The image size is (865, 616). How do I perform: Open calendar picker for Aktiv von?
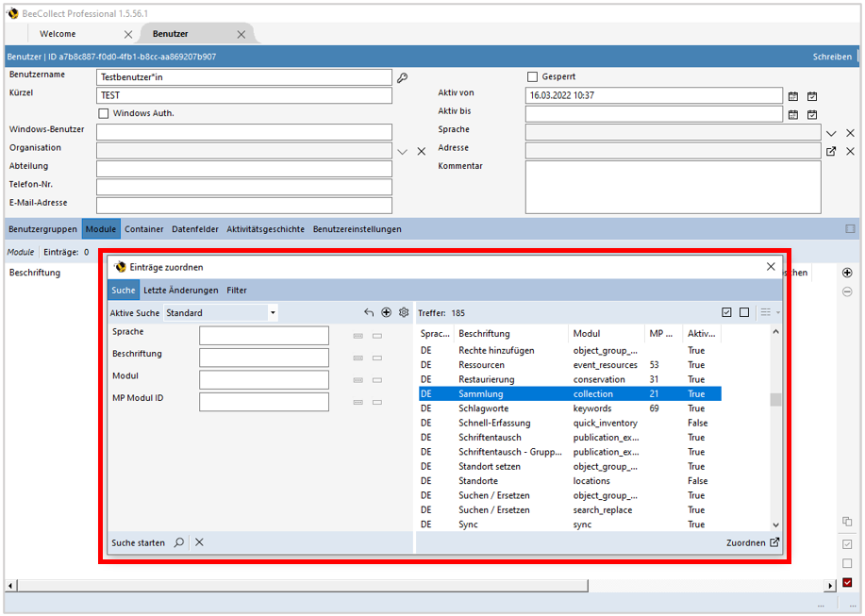(793, 95)
